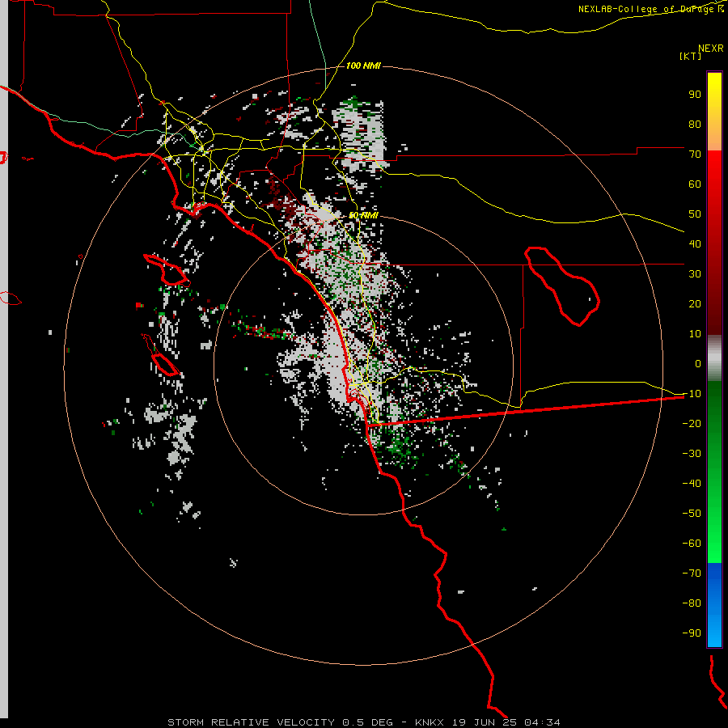This screenshot has height=728, width=728.
Task: Click the positive 50 scale value
Action: coord(695,214)
